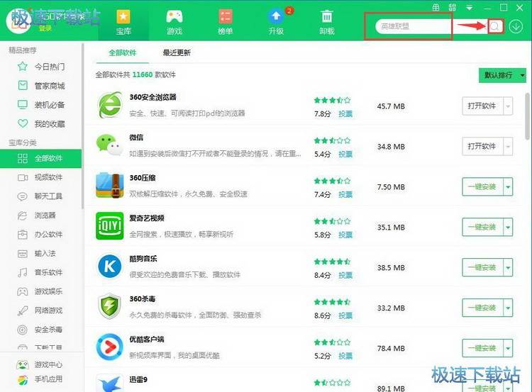Click 一键安装 for 酷狗音乐
The image size is (532, 392).
pos(483,267)
